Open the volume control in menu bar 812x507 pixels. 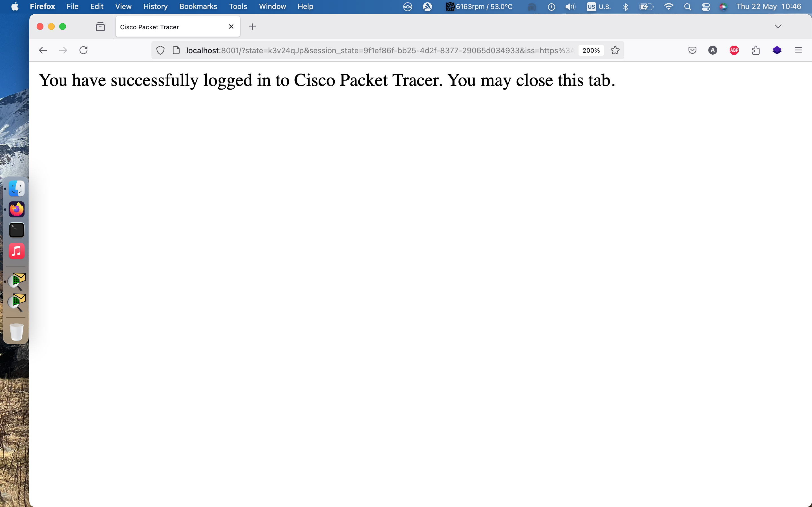point(570,7)
